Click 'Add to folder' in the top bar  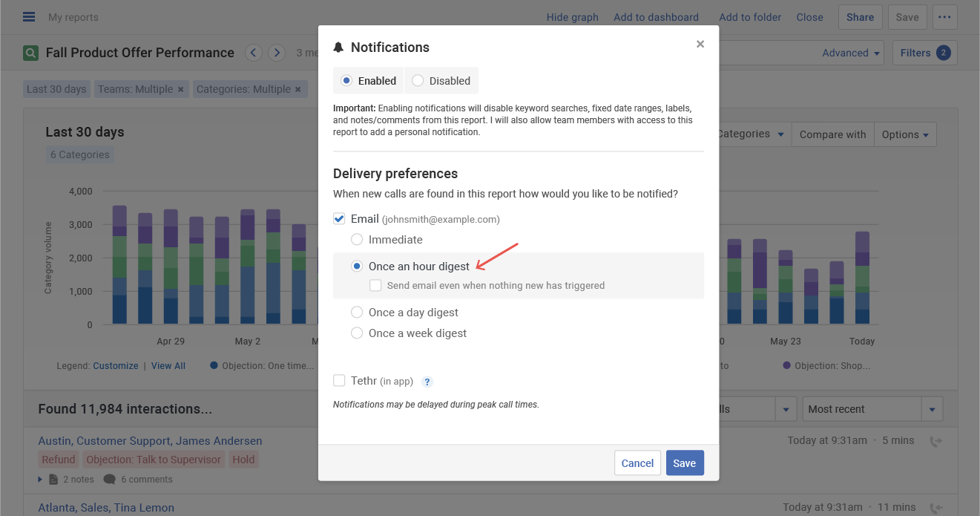pos(750,16)
